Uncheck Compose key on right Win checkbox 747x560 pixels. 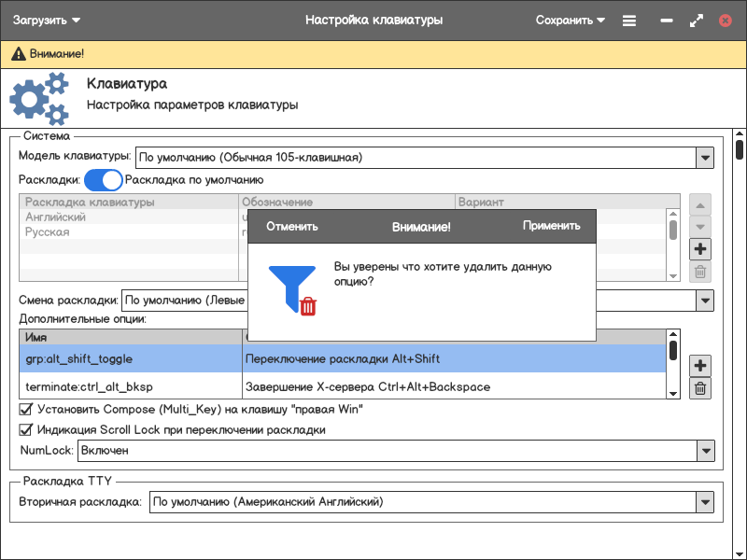tap(26, 409)
